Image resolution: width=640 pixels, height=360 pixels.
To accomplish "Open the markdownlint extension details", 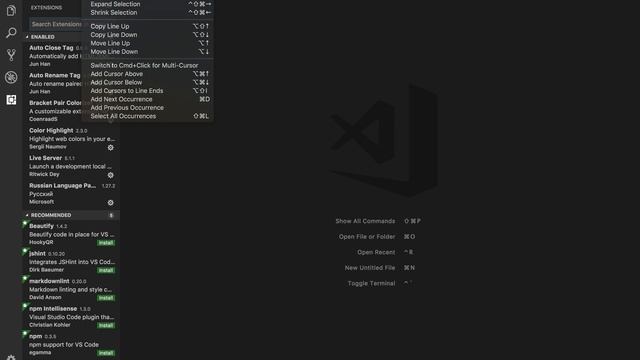I will pos(71,289).
